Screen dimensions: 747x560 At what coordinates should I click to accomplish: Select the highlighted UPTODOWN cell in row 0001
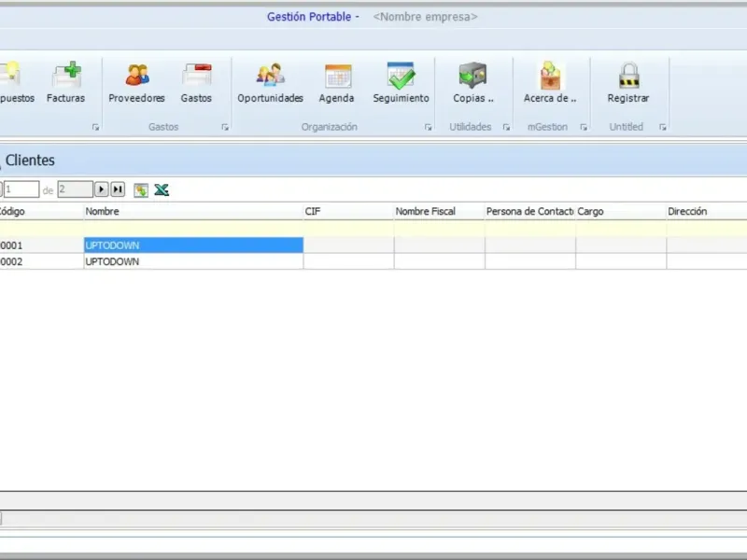(x=193, y=245)
